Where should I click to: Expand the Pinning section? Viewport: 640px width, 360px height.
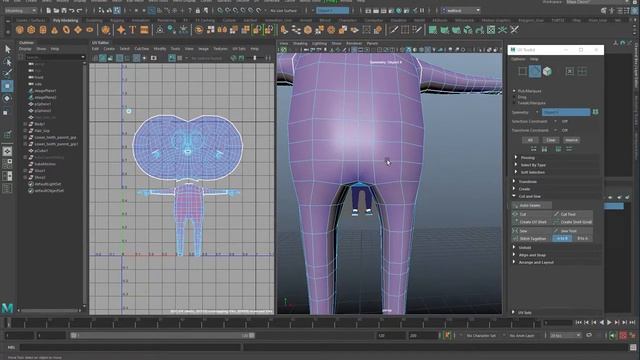pos(516,158)
